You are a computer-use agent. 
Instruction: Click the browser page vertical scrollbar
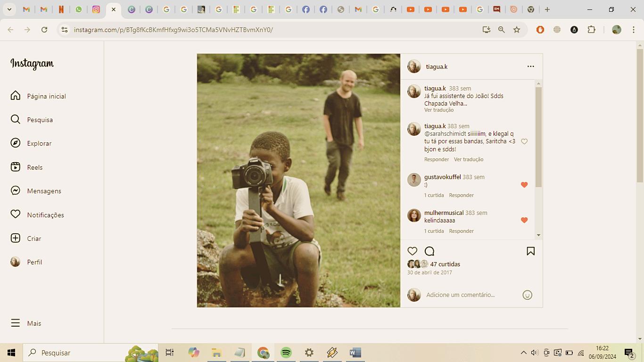(640, 115)
